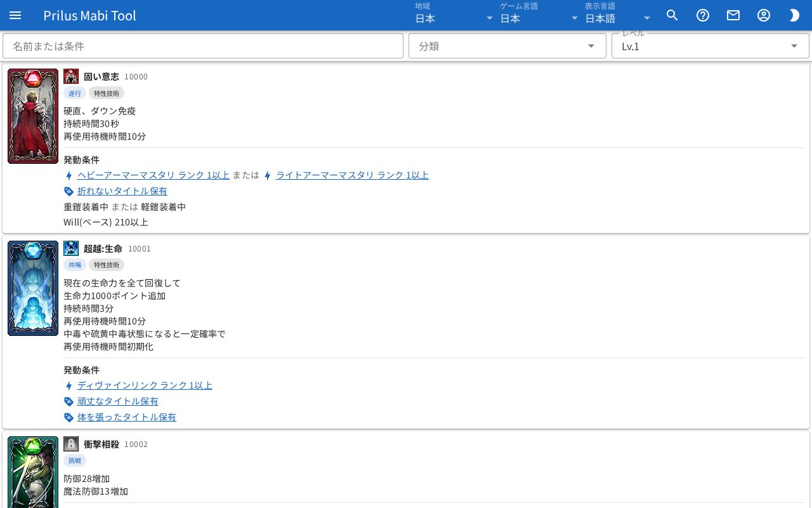Open the 固い意志 red card artwork
812x508 pixels.
(x=33, y=116)
